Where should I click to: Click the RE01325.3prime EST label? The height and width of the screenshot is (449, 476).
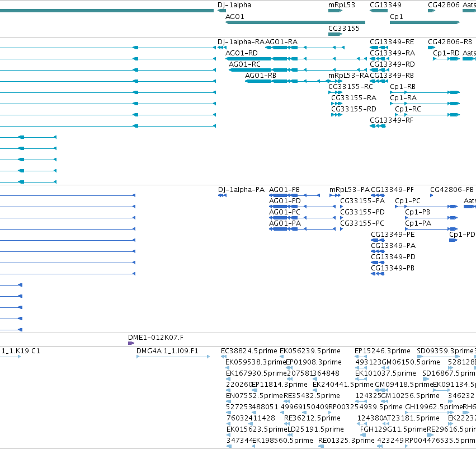pos(346,441)
